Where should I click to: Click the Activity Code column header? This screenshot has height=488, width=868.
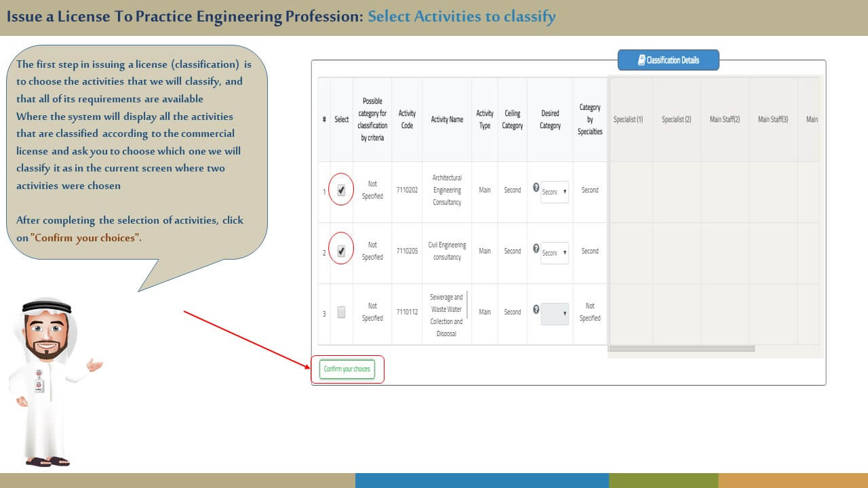tap(407, 119)
